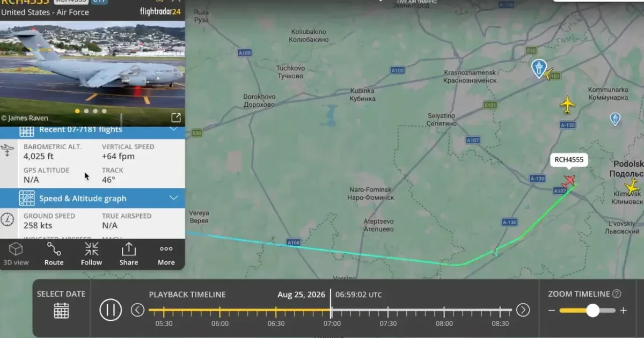Follow the RCH4555 aircraft
This screenshot has height=338, width=644.
click(91, 254)
